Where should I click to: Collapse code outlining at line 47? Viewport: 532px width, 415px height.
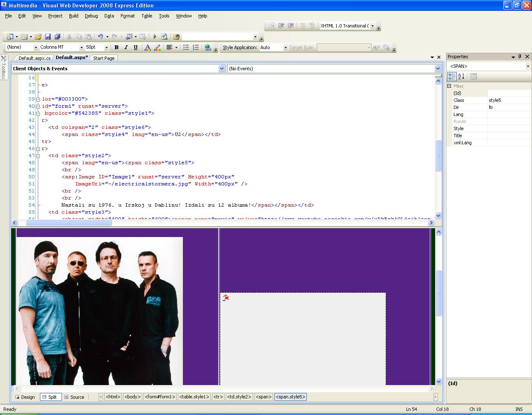point(38,156)
